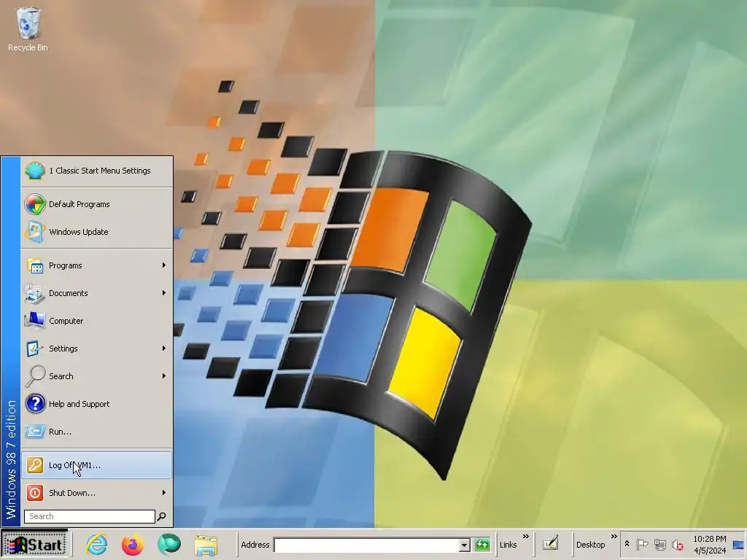This screenshot has width=747, height=560.
Task: Click the Search magnifying glass menu icon
Action: (35, 376)
